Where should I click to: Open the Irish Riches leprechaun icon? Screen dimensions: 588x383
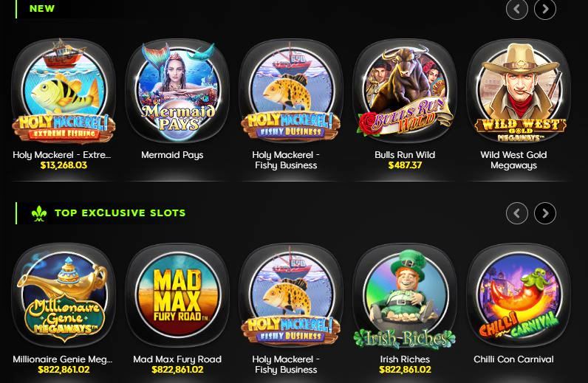click(405, 295)
